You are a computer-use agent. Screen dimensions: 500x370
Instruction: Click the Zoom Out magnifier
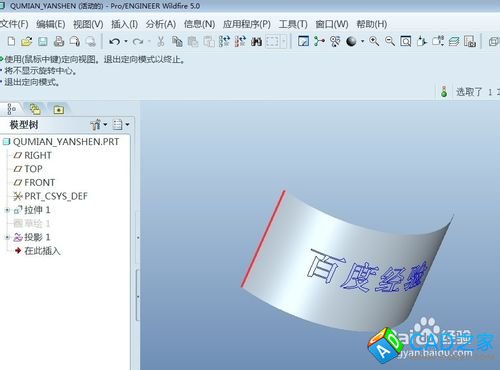tap(390, 41)
